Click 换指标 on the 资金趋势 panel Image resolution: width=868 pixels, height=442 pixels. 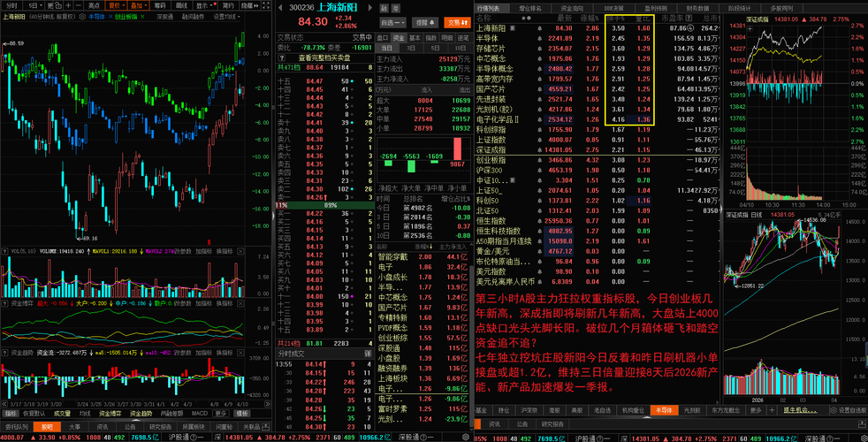tap(225, 352)
